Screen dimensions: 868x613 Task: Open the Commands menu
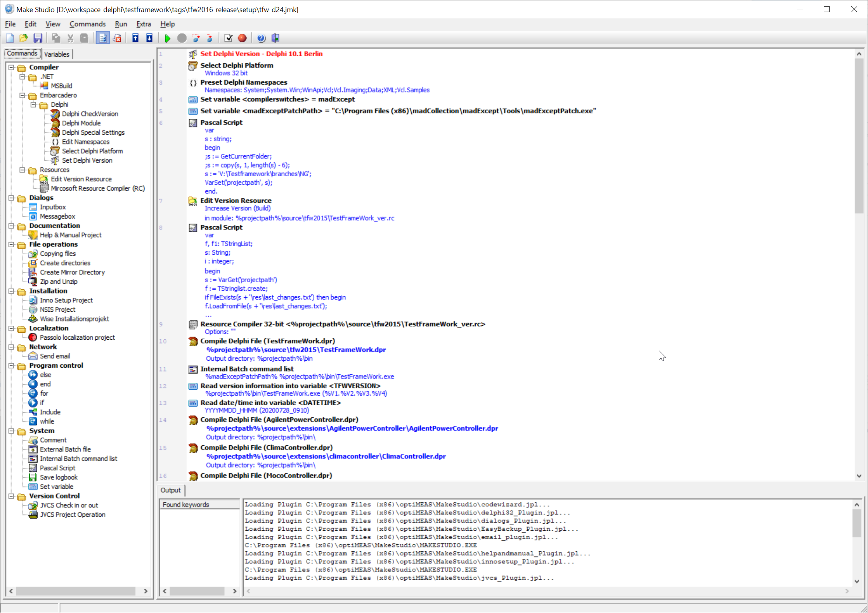click(87, 24)
